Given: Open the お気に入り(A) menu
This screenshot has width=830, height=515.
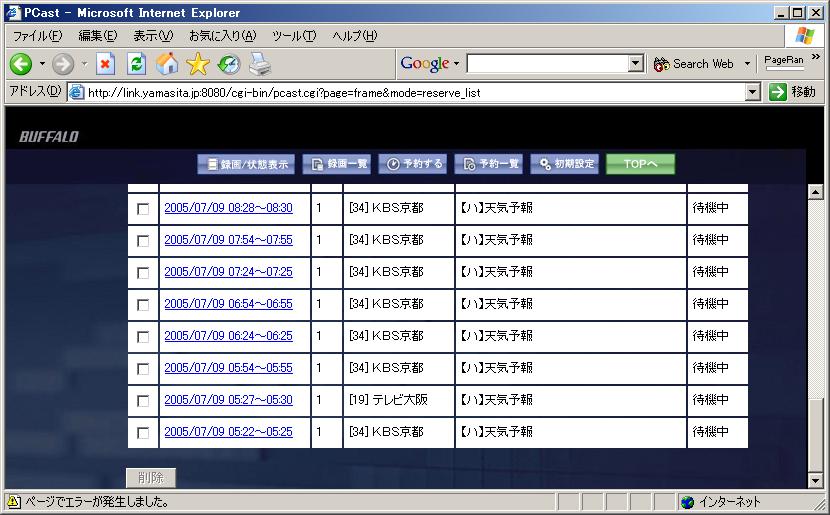Looking at the screenshot, I should click(x=222, y=36).
